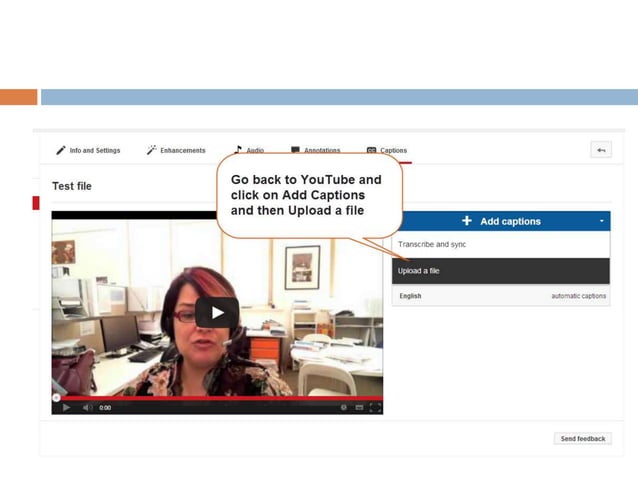Screen dimensions: 638x478
Task: Open the player settings gear
Action: point(344,407)
